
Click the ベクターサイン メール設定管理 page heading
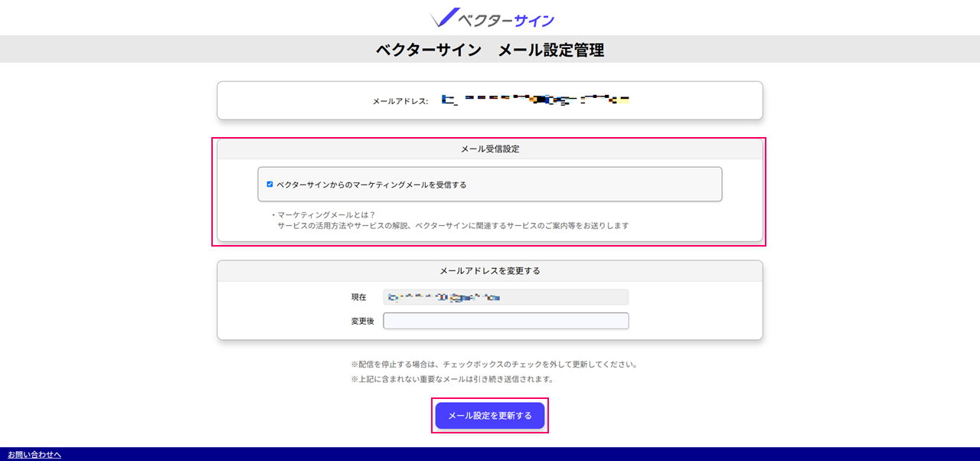[x=490, y=51]
